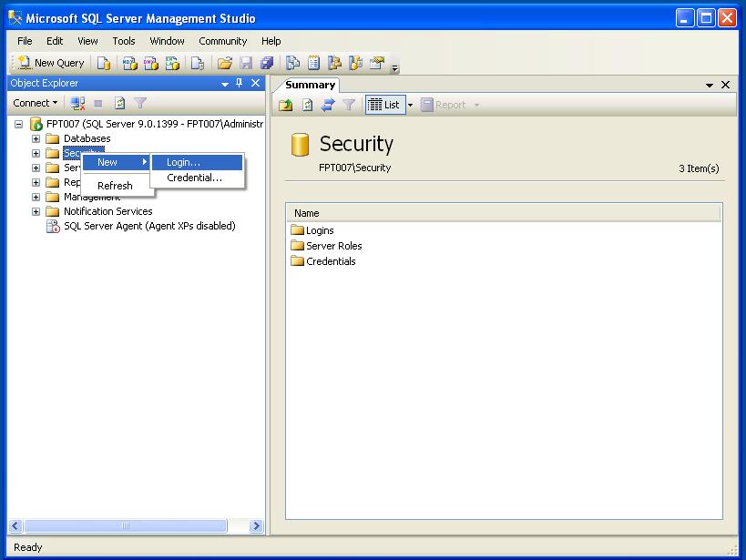
Task: Choose Credential... in the submenu
Action: coord(197,178)
